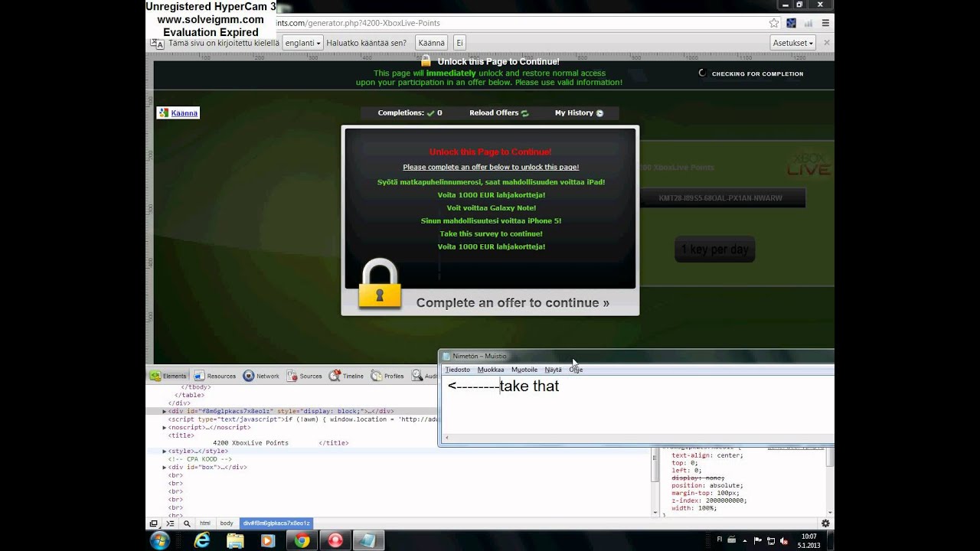The image size is (980, 551).
Task: Click the DevTools search magnifier icon
Action: [x=187, y=523]
